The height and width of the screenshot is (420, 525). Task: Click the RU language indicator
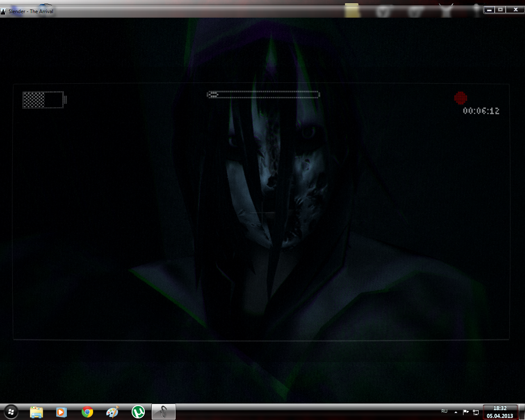click(444, 411)
